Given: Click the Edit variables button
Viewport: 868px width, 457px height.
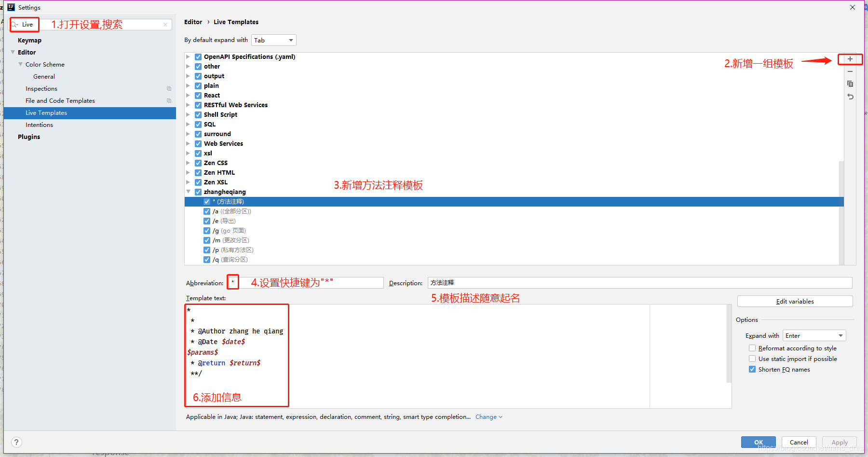Looking at the screenshot, I should [x=795, y=301].
